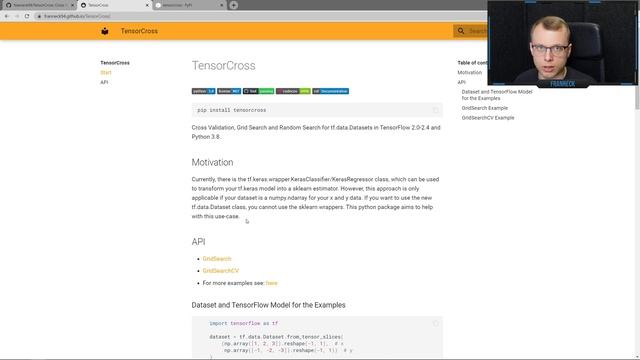The height and width of the screenshot is (360, 640).
Task: Reload the page with refresh icon
Action: [27, 16]
